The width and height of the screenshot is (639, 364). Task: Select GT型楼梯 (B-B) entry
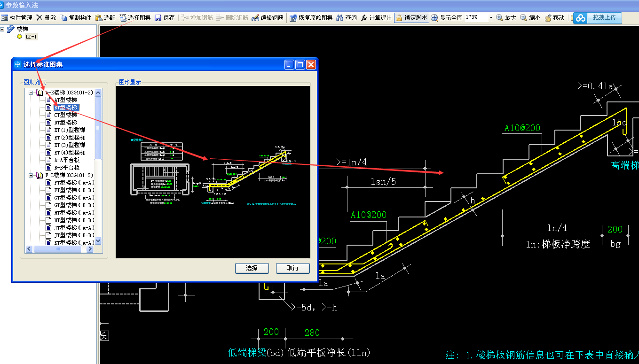[74, 205]
